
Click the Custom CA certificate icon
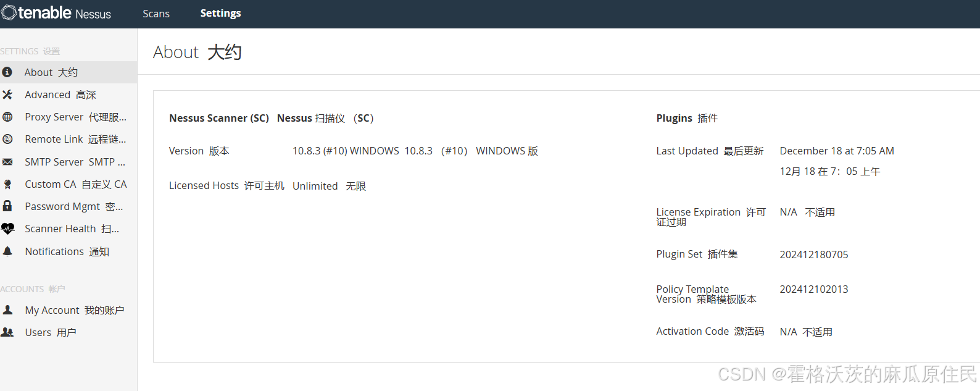(7, 184)
